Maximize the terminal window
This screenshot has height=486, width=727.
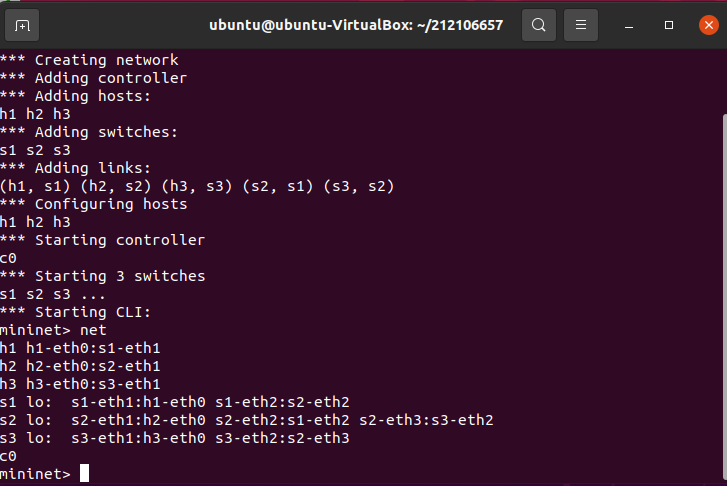[669, 24]
